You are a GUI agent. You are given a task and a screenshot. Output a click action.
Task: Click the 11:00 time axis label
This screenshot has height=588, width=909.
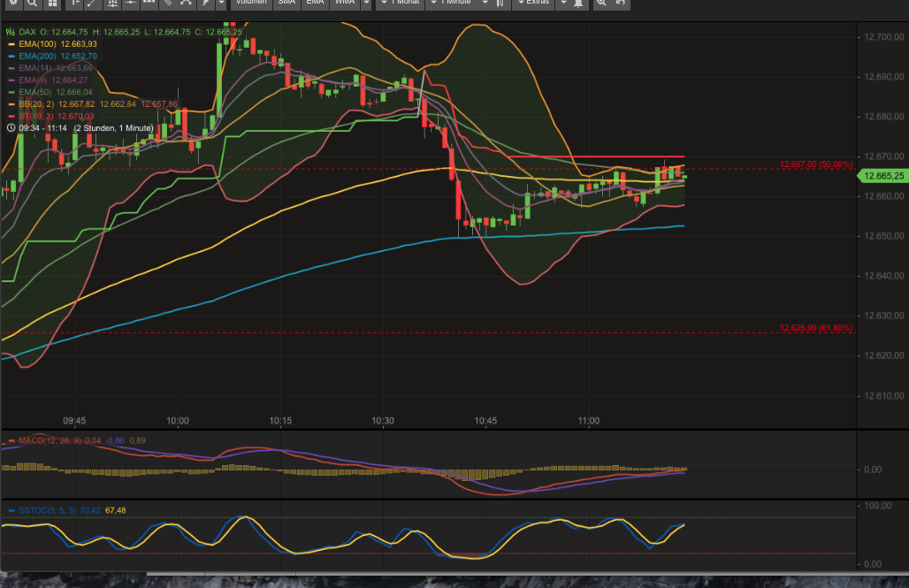588,421
